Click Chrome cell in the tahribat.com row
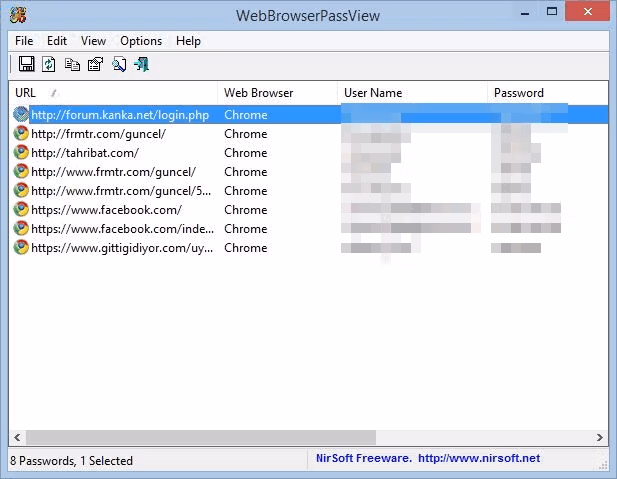 [x=246, y=153]
